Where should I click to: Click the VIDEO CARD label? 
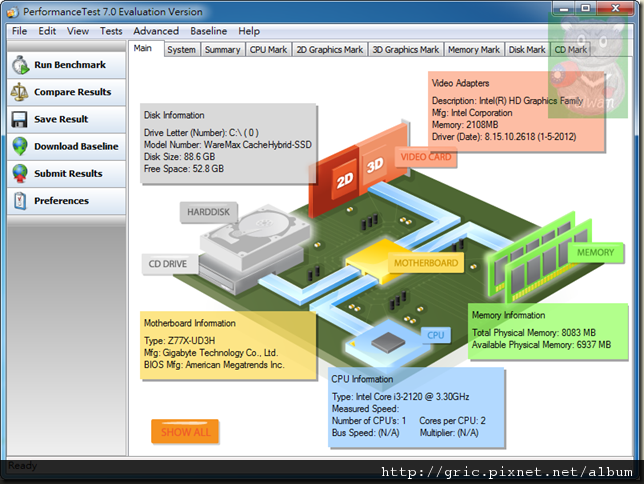pyautogui.click(x=426, y=157)
